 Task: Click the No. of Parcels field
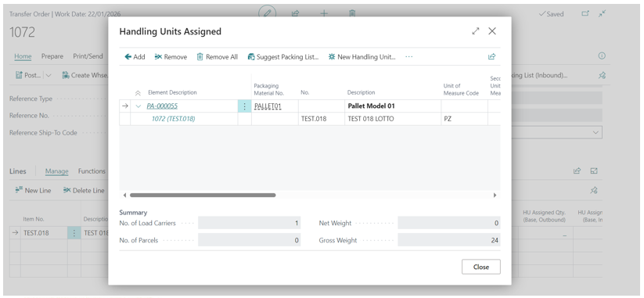[x=250, y=241]
